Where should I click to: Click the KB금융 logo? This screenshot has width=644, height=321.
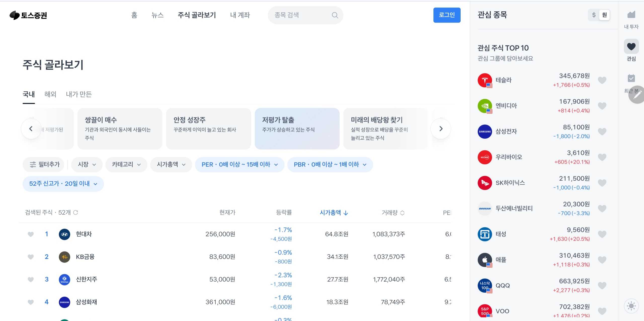point(64,257)
